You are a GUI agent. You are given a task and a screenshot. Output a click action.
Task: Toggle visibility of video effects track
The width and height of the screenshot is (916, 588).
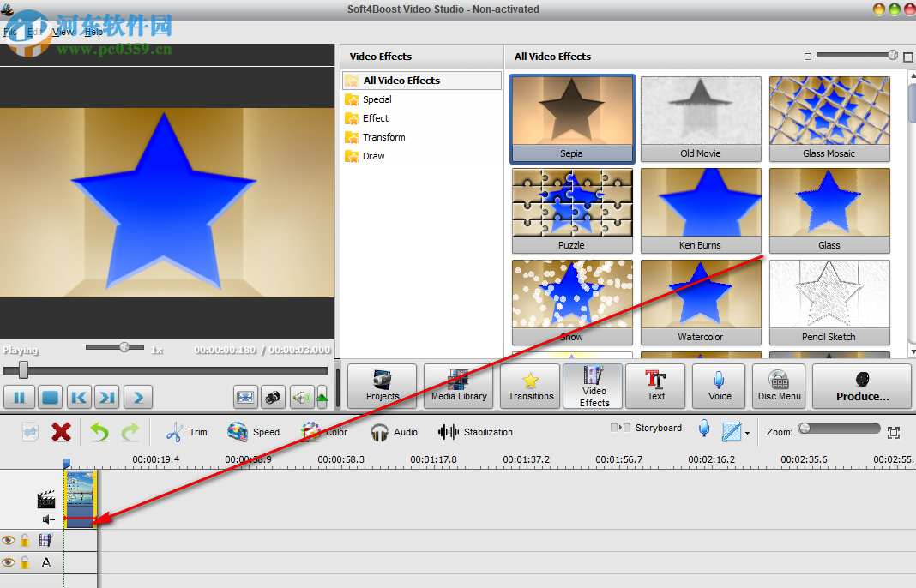point(9,540)
